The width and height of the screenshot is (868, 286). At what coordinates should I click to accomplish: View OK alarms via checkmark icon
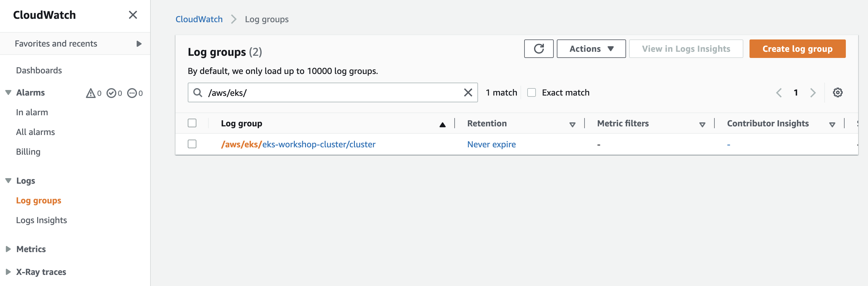(x=111, y=93)
